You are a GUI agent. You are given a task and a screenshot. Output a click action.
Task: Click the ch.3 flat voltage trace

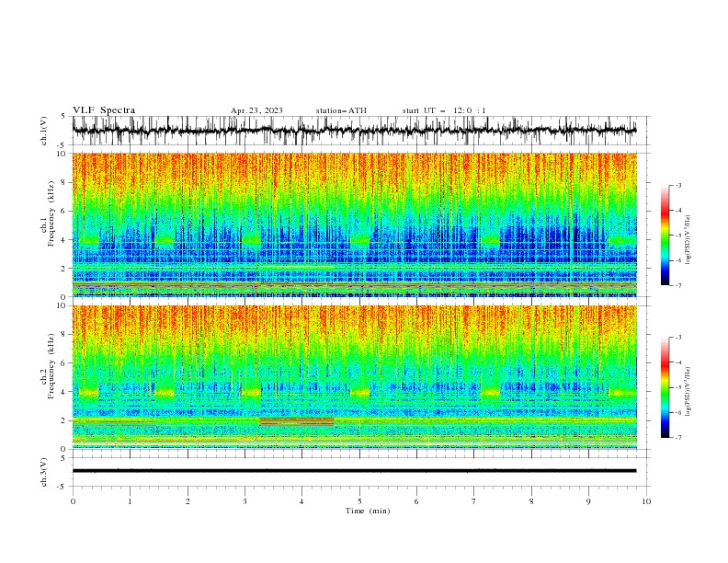click(355, 471)
